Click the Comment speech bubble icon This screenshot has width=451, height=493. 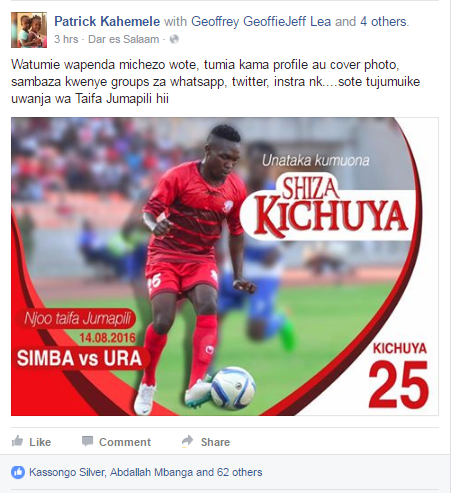pyautogui.click(x=87, y=441)
